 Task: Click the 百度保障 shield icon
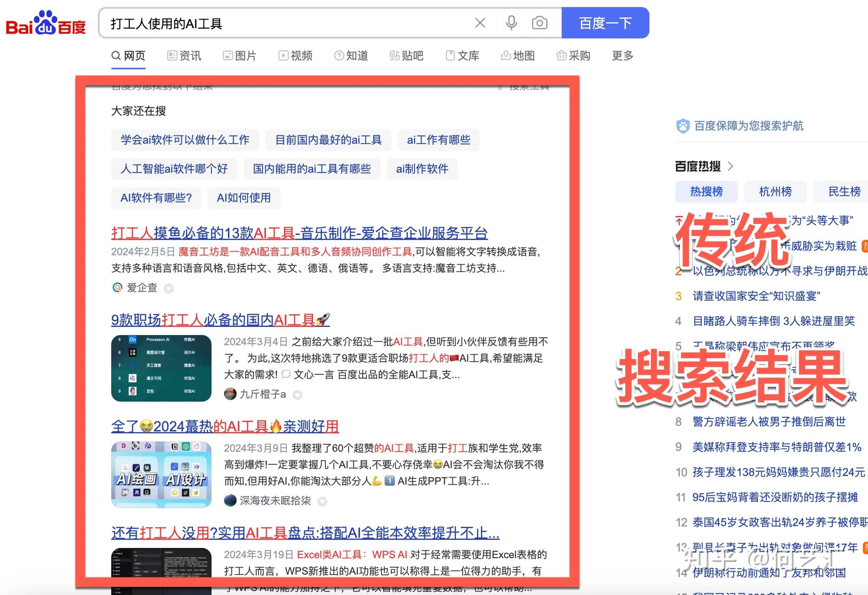point(683,126)
